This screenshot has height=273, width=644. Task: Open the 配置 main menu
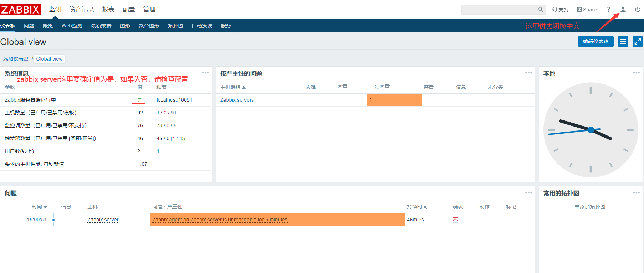tap(129, 9)
